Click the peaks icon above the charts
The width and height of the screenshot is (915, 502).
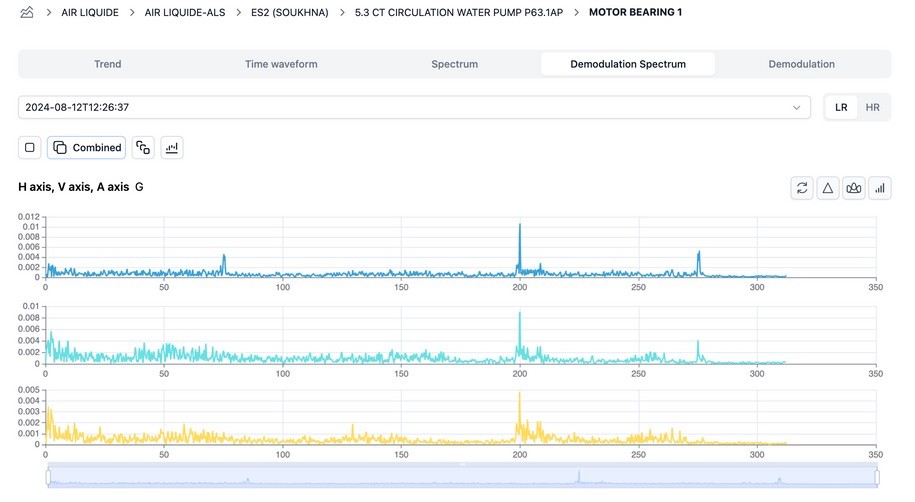(x=853, y=187)
